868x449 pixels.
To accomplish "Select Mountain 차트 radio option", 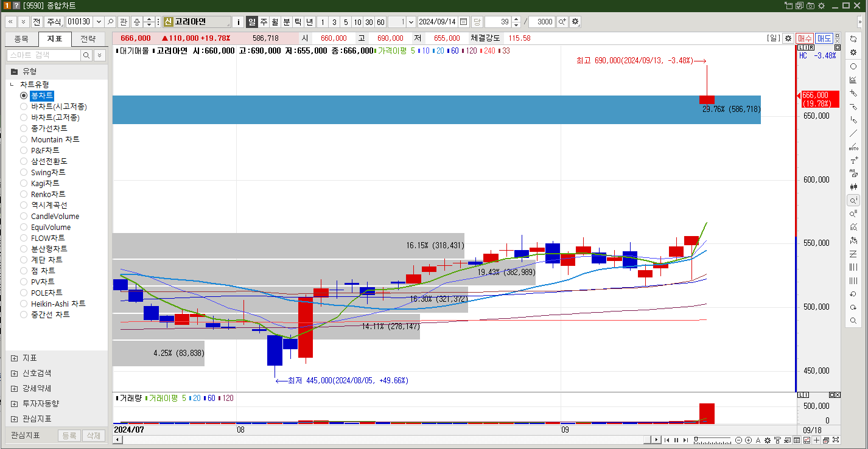I will pyautogui.click(x=24, y=139).
